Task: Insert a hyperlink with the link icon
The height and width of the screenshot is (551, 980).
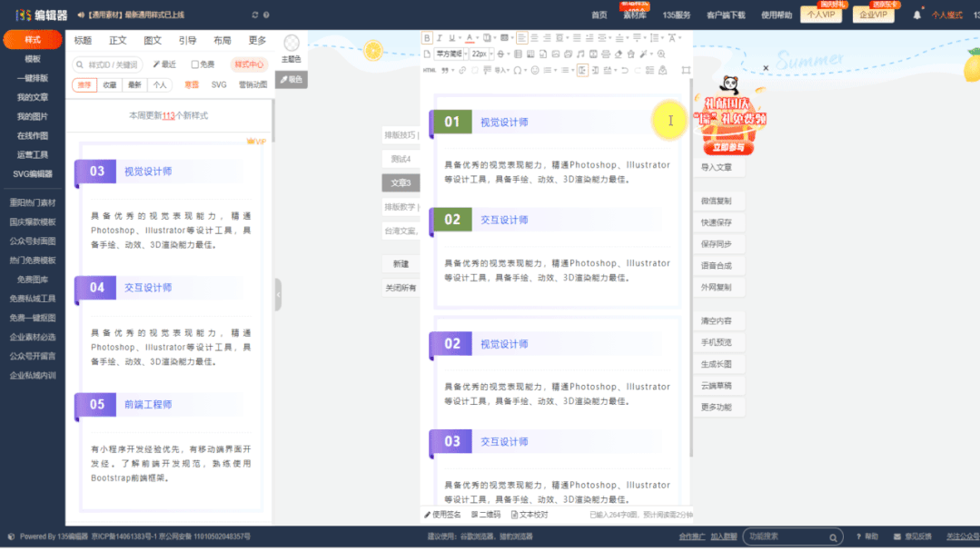Action: 463,69
